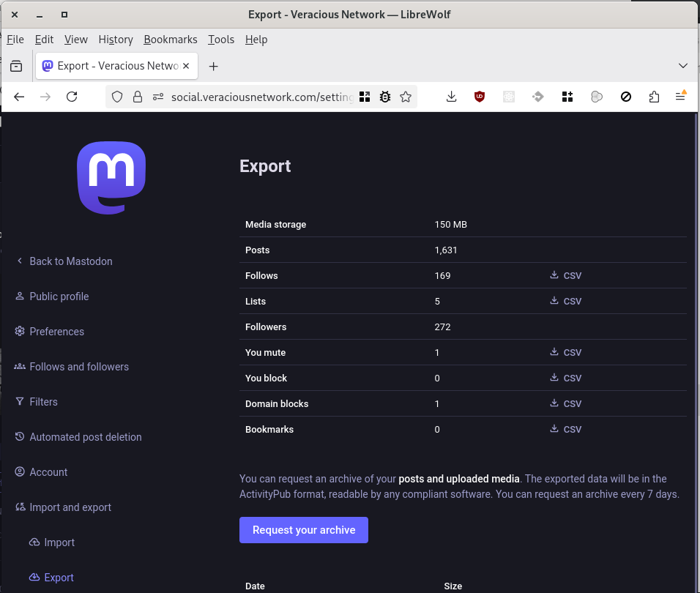Image resolution: width=700 pixels, height=593 pixels.
Task: Click the Mastodon logo in sidebar
Action: coord(111,178)
